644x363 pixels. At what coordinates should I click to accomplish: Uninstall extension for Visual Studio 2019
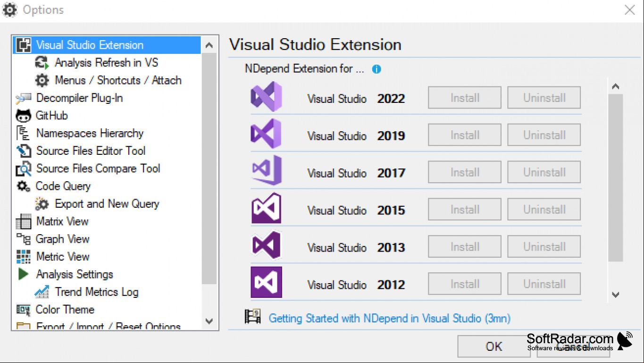point(544,135)
